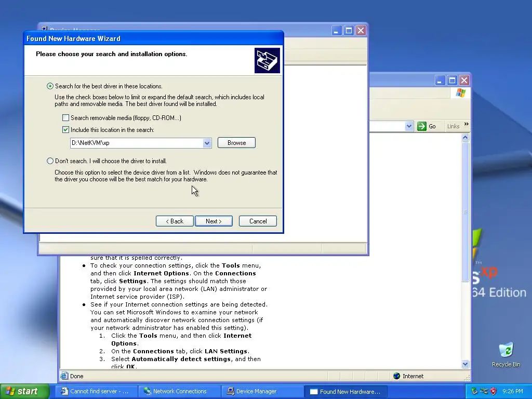532x399 pixels.
Task: Click the Found New Hardware taskbar item
Action: coord(345,392)
